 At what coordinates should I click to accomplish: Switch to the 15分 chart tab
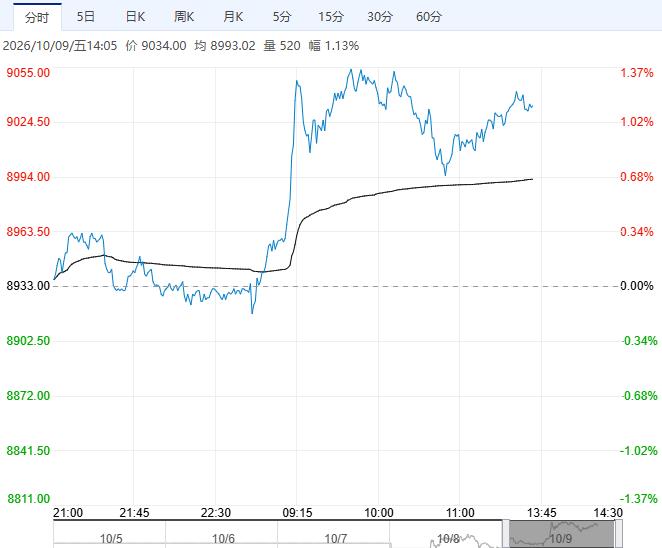331,17
